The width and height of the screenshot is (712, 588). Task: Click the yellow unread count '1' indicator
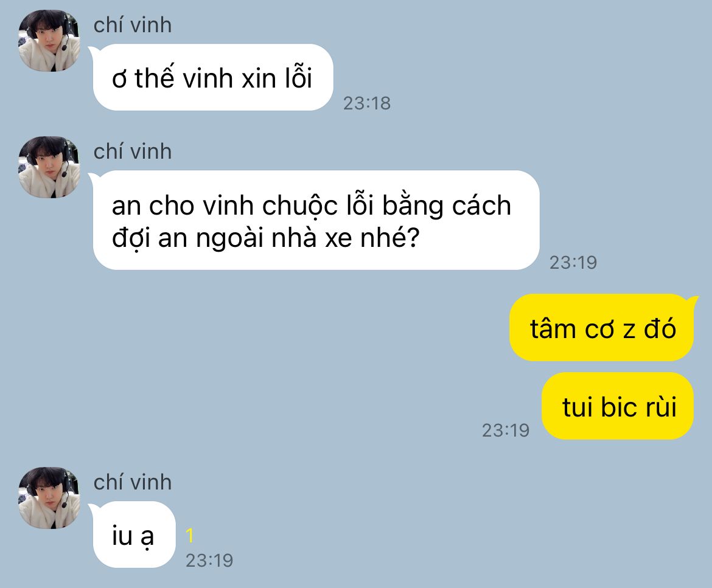190,536
